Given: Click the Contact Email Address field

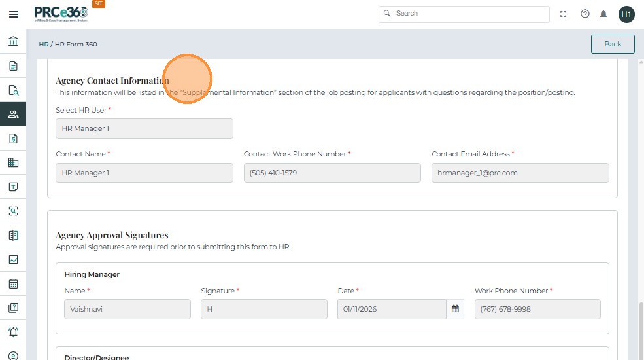Looking at the screenshot, I should 520,173.
